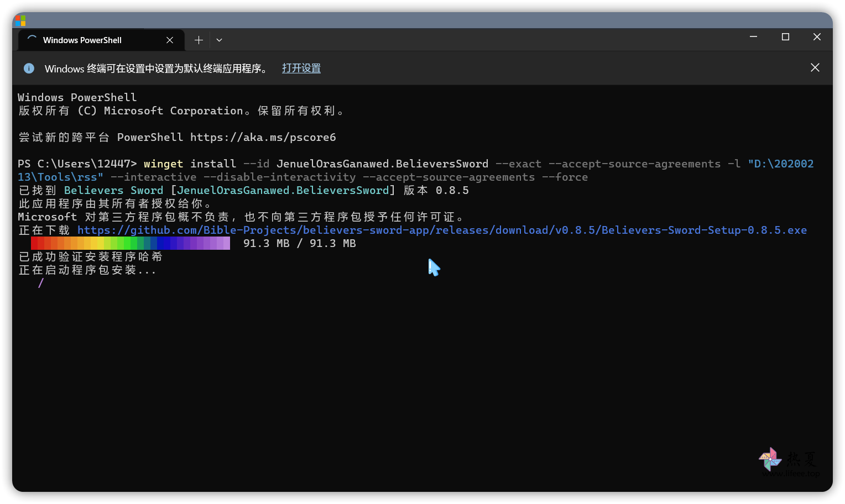The width and height of the screenshot is (845, 504).
Task: Dismiss the default terminal info banner
Action: pos(815,67)
